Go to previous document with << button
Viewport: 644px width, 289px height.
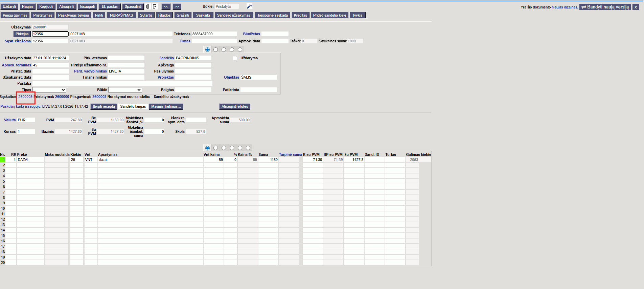tap(166, 6)
